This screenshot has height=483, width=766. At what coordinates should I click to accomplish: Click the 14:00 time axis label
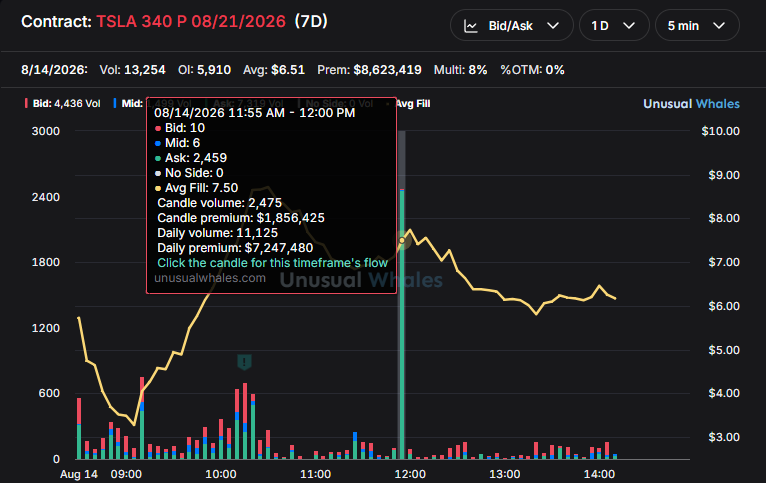[599, 474]
